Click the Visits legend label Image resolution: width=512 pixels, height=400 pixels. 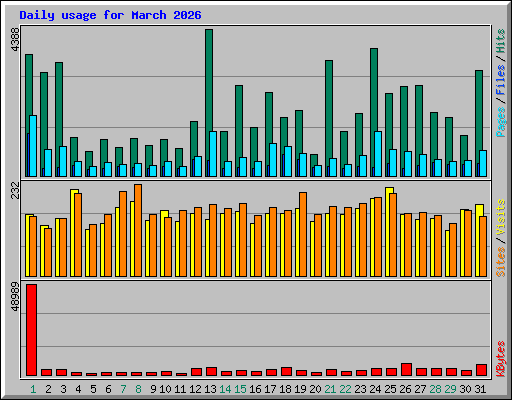tap(501, 218)
